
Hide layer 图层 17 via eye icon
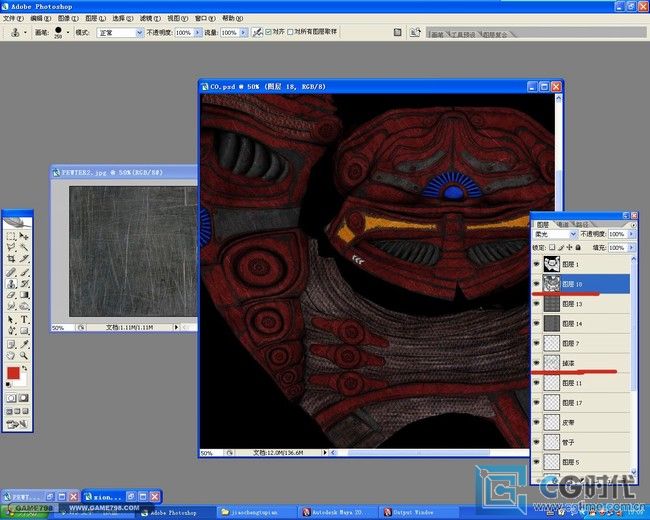pos(536,403)
